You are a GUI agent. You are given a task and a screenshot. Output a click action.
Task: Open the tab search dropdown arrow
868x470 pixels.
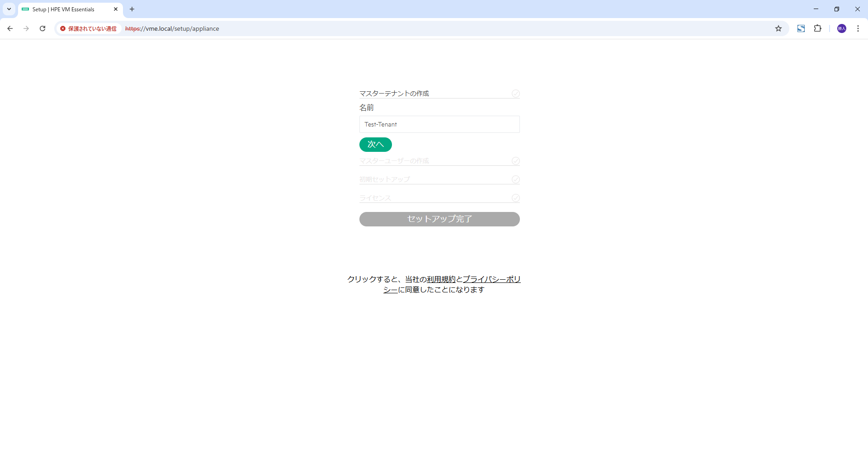click(9, 9)
